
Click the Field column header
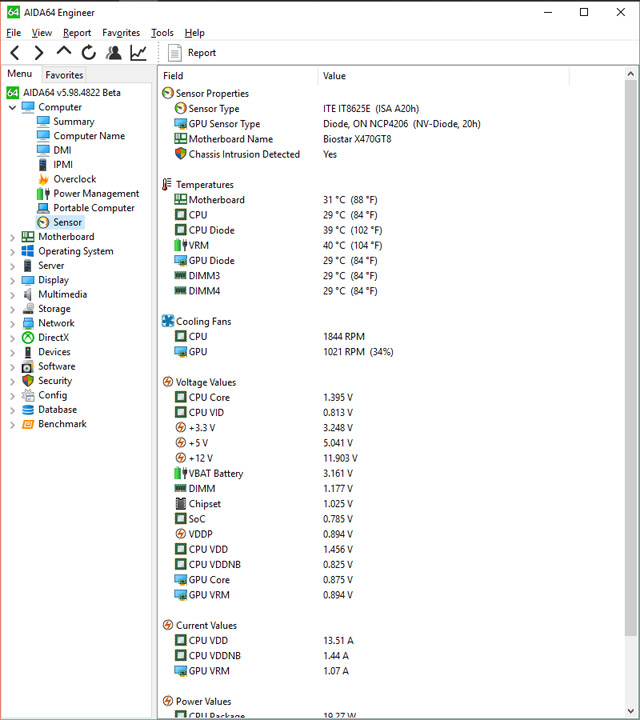[x=238, y=76]
